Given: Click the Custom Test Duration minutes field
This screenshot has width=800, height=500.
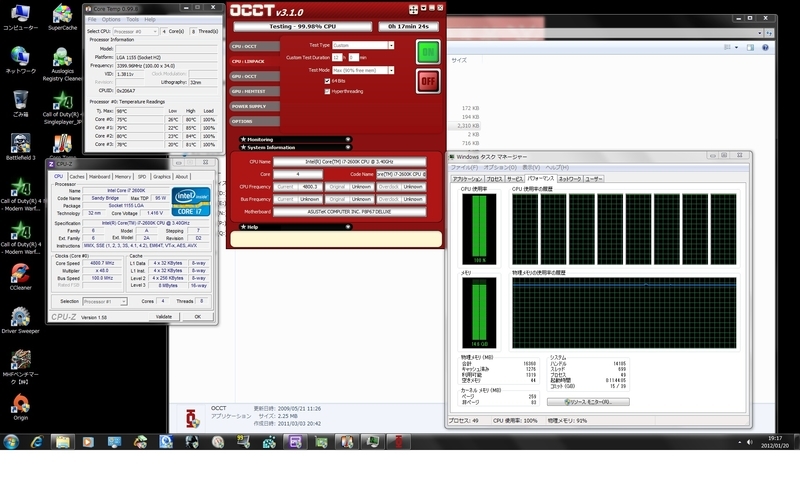Looking at the screenshot, I should [x=354, y=58].
